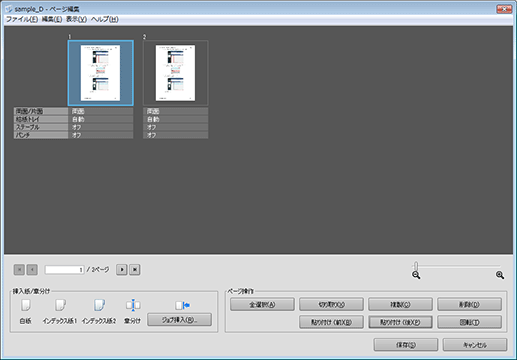Click the 複製(C) duplicate button

[400, 304]
